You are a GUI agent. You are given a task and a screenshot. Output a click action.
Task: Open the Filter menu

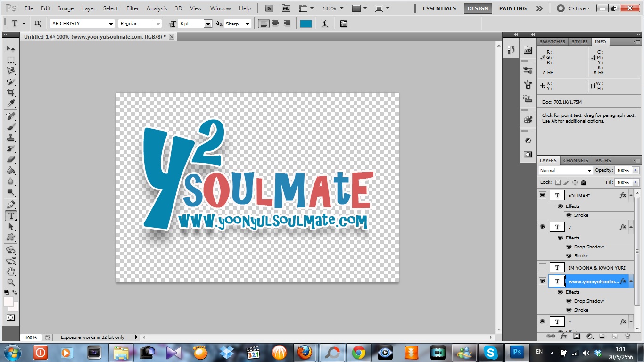pyautogui.click(x=132, y=8)
